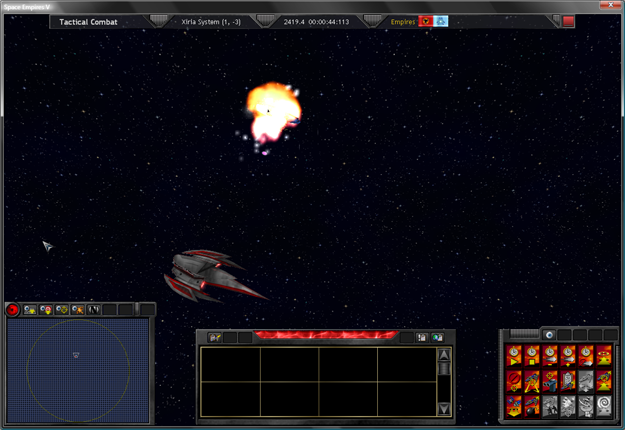Click the clock with minus arrow command

(x=550, y=355)
